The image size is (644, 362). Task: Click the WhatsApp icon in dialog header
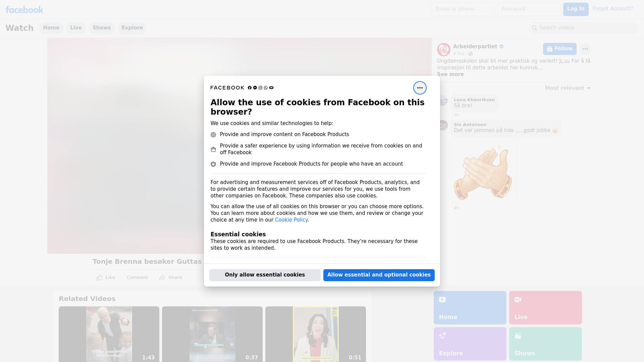(x=266, y=88)
